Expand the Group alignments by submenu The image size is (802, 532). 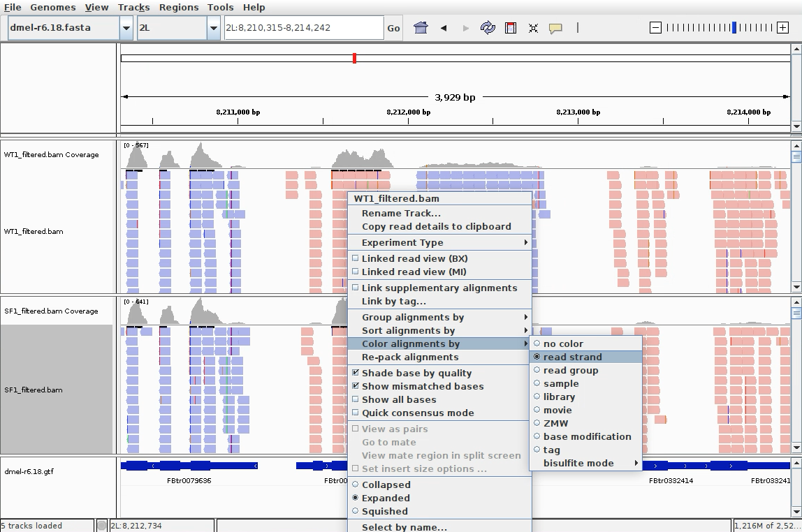(412, 317)
